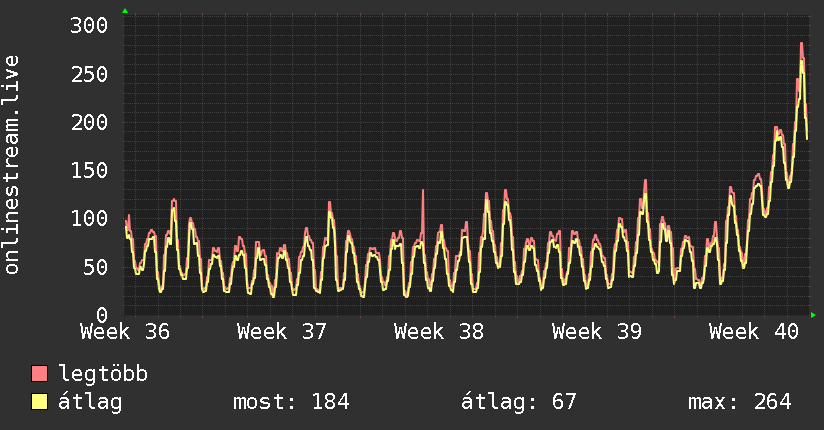Viewport: 824px width, 430px height.
Task: Click the legtöbb legend label
Action: 103,374
